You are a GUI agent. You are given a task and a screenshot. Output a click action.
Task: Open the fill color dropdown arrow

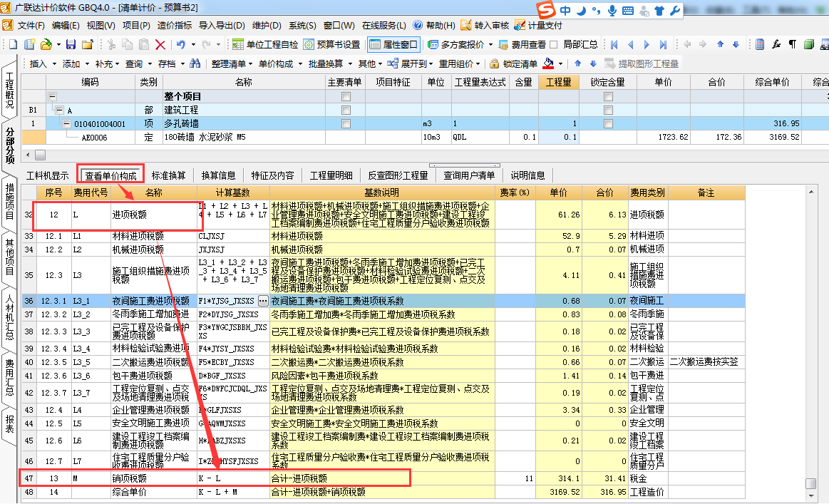coord(560,64)
